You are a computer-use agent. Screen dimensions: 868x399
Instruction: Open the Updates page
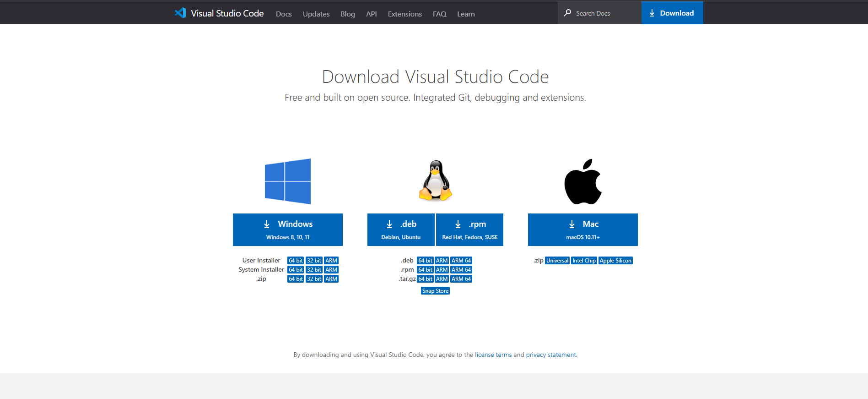(316, 14)
